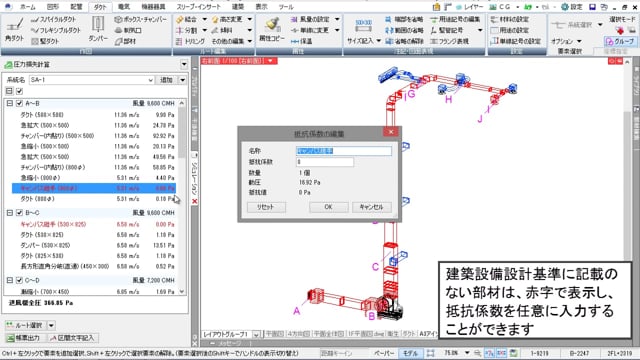Open the arrow next to 追加
Viewport: 640px width, 360px height.
click(x=182, y=80)
